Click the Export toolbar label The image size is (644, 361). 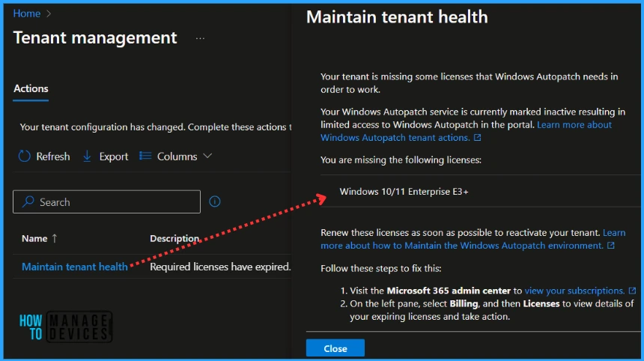(x=114, y=157)
